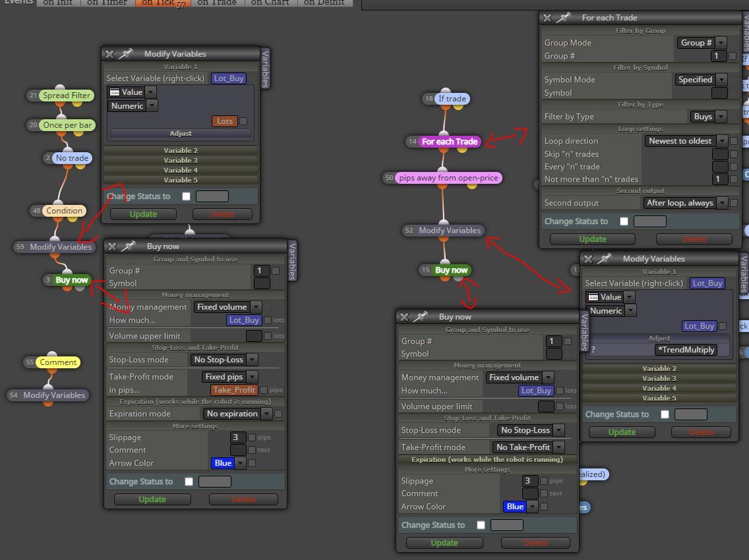Viewport: 749px width, 560px height.
Task: Select pips away from open-price block
Action: (448, 178)
